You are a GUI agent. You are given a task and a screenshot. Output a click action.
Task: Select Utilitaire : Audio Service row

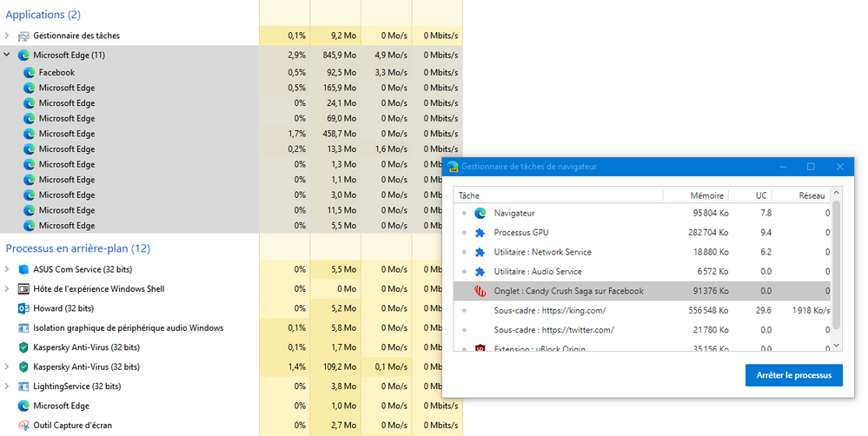pos(642,271)
